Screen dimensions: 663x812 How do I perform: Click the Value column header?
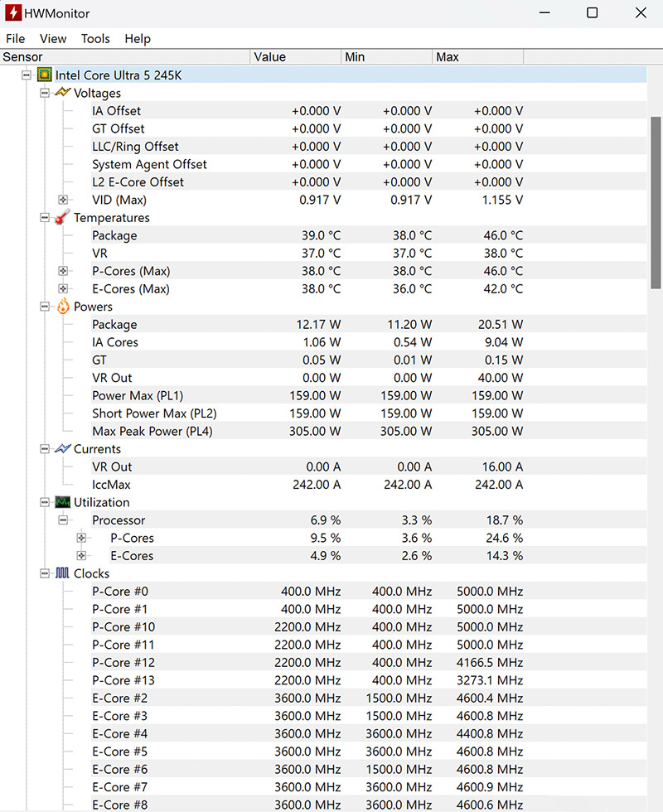(x=295, y=57)
